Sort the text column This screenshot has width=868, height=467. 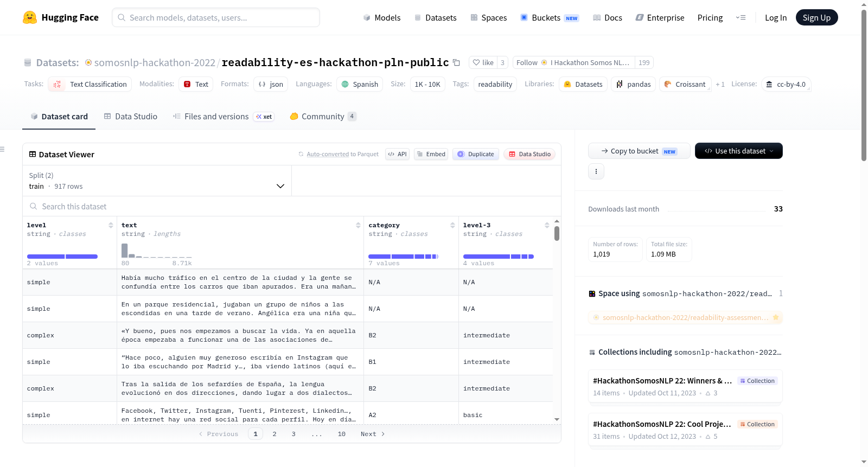[x=358, y=225]
